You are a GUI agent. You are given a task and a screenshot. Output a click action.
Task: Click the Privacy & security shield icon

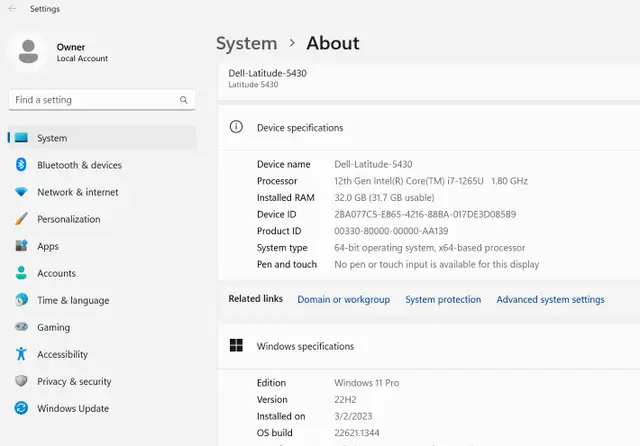click(21, 381)
